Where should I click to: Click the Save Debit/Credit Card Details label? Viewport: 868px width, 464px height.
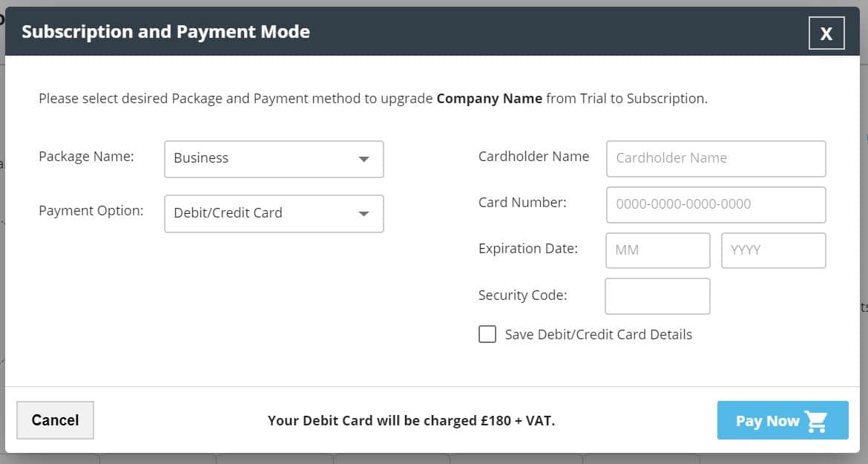tap(598, 335)
